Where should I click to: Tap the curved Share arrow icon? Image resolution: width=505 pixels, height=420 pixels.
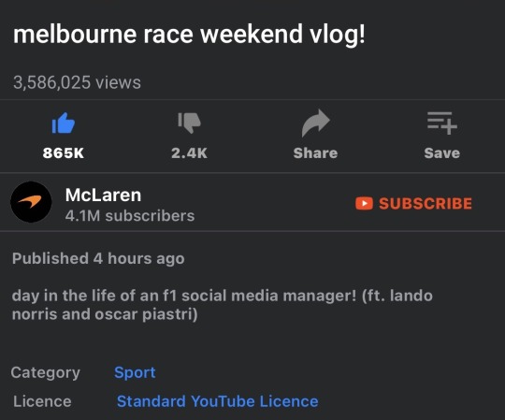(316, 123)
